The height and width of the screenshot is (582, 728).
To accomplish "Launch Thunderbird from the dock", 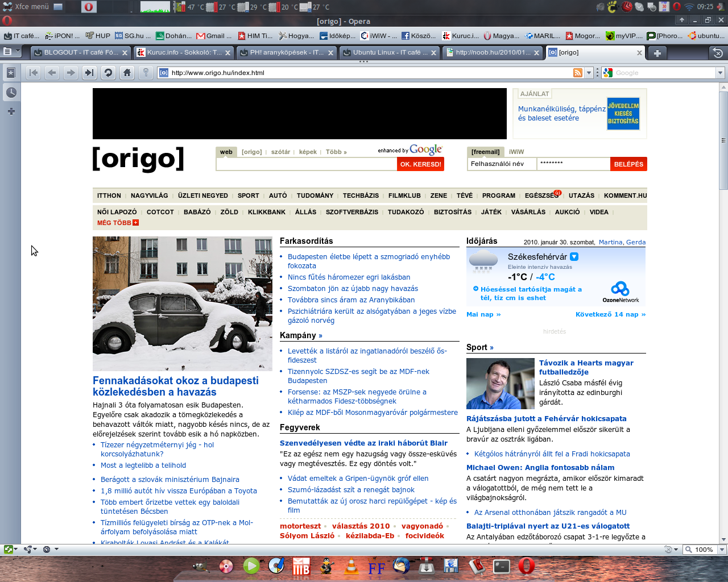I will click(x=402, y=566).
